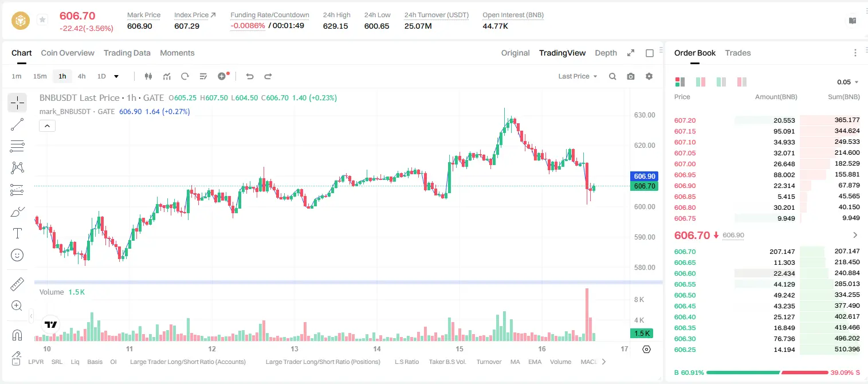This screenshot has height=384, width=868.
Task: Activate the magnet snap mode
Action: coord(17,335)
